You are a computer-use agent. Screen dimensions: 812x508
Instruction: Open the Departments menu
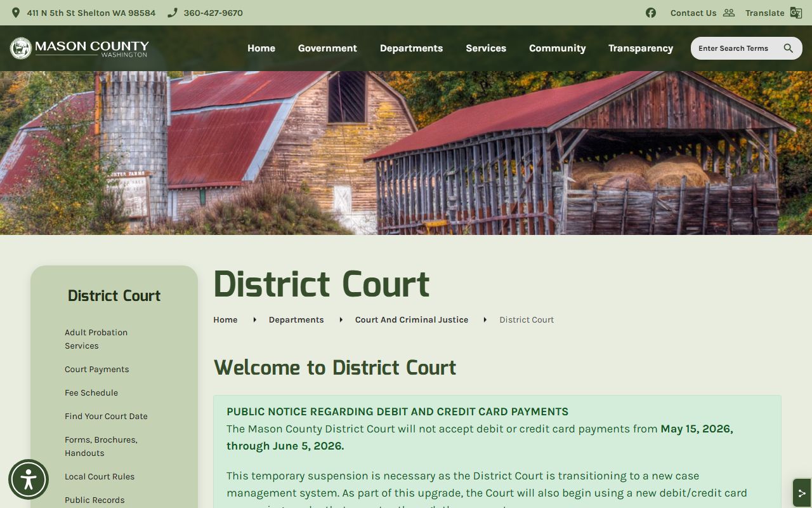[411, 48]
